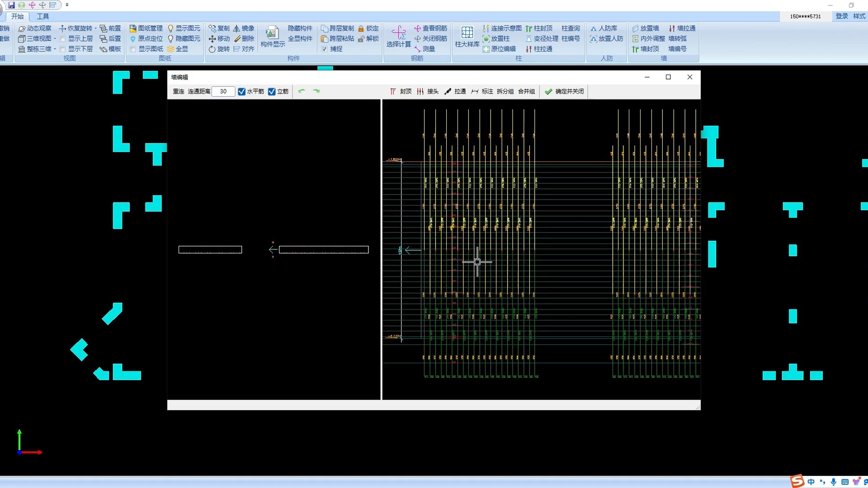Click the 镜像 mirror tool
The width and height of the screenshot is (868, 488).
pyautogui.click(x=244, y=28)
